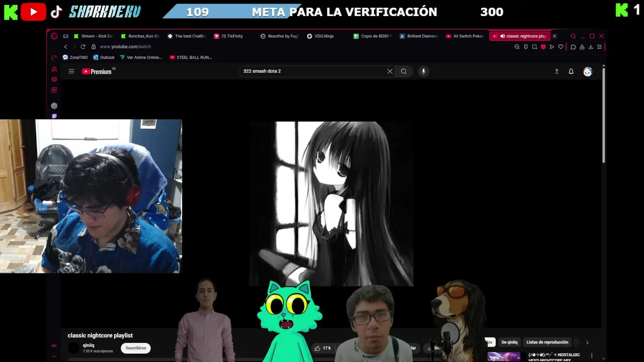
Task: Open the YouTube hamburger guide menu
Action: coord(71,71)
